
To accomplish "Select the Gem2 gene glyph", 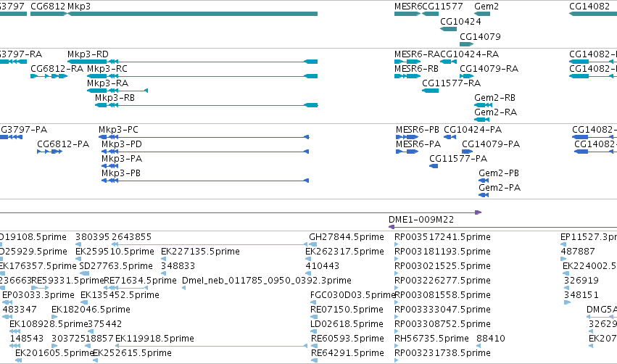I will point(482,14).
